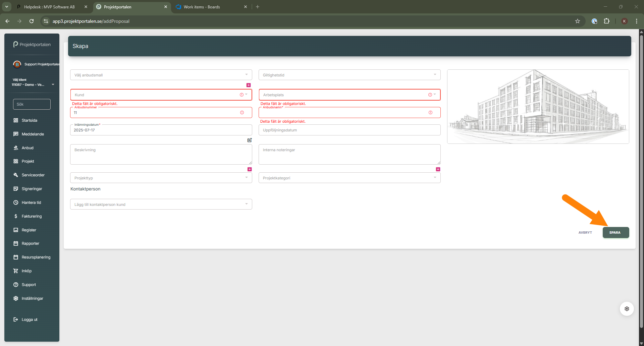The width and height of the screenshot is (644, 346).
Task: Open the Kund customer dropdown
Action: click(161, 95)
